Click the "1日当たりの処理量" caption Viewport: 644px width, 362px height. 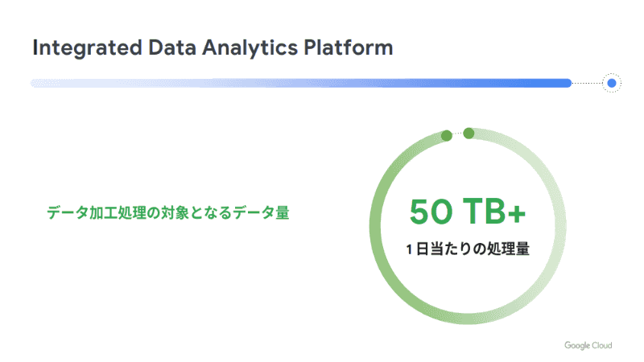468,249
